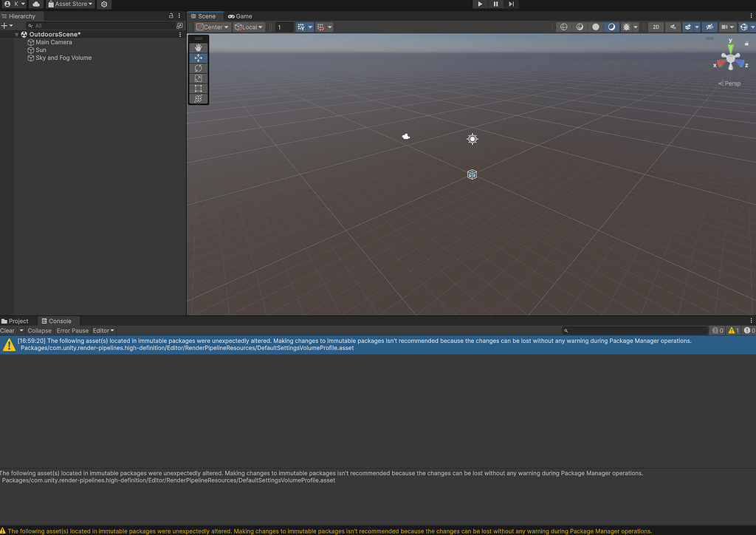This screenshot has width=756, height=535.
Task: Select the View hand tool
Action: [198, 47]
